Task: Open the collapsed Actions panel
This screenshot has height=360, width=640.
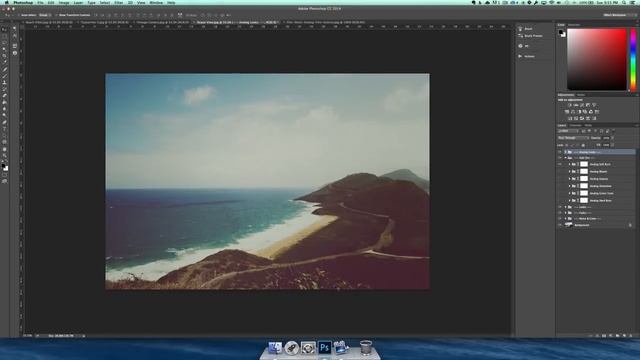Action: click(526, 56)
